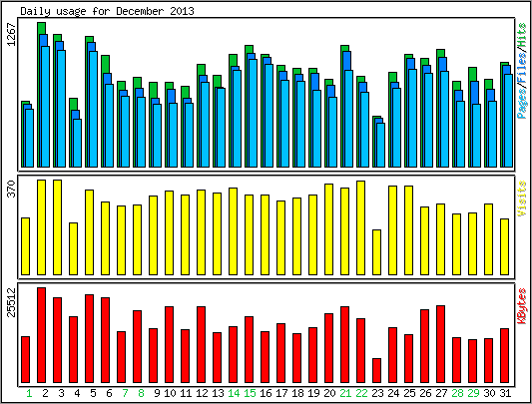This screenshot has width=532, height=404.
Task: Select the red KBytes bar for day 27
Action: [440, 344]
